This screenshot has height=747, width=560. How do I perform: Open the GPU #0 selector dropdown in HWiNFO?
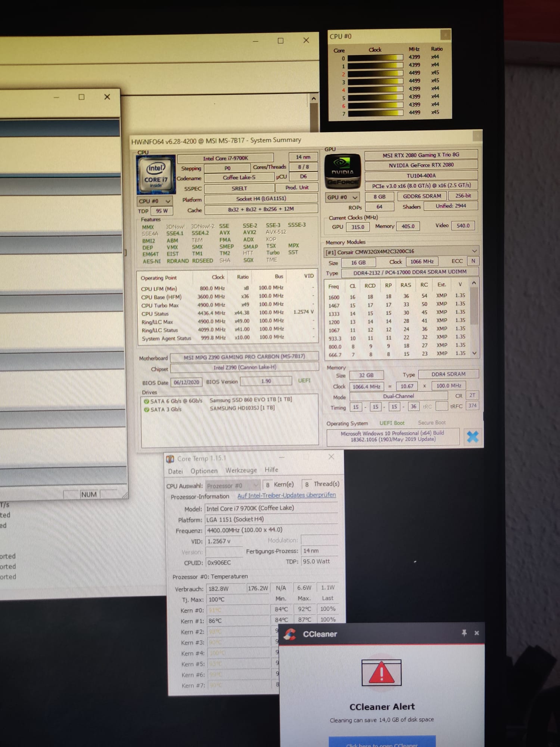click(342, 197)
